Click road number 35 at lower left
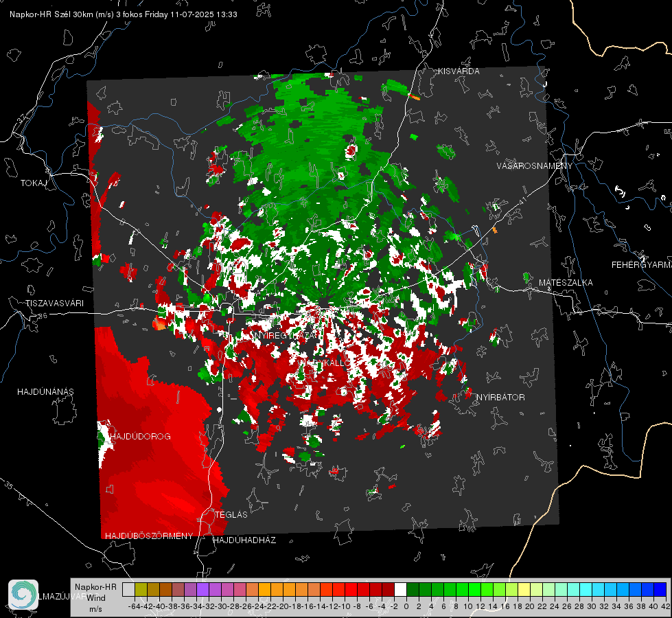Image resolution: width=672 pixels, height=618 pixels. point(8,485)
